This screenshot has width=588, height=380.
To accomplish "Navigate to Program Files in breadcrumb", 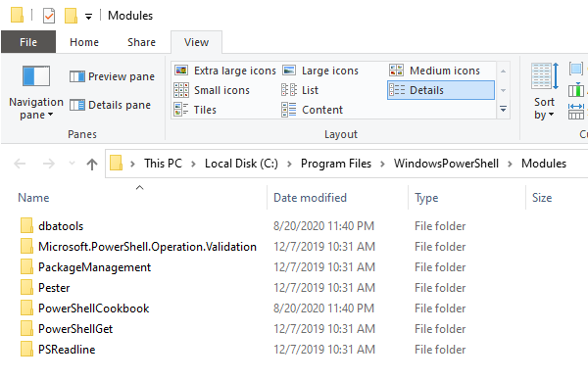I will click(336, 164).
